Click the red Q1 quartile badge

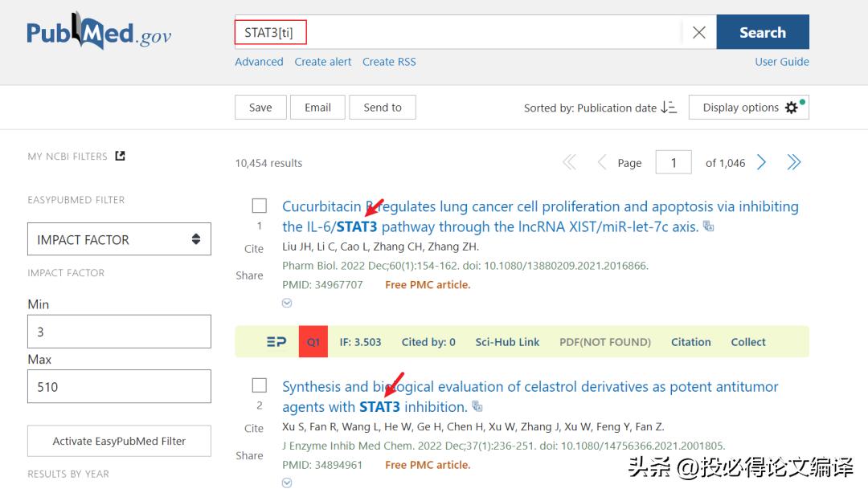[x=313, y=342]
